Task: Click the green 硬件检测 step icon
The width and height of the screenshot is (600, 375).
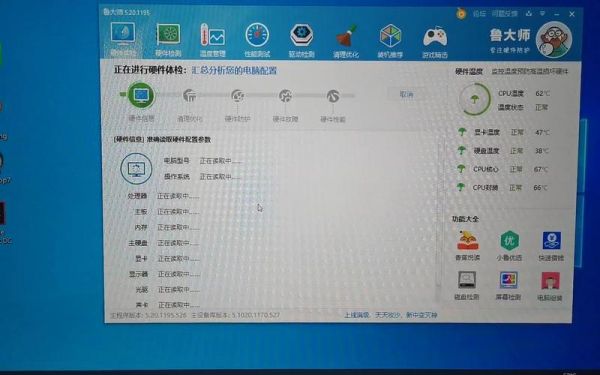Action: point(141,95)
